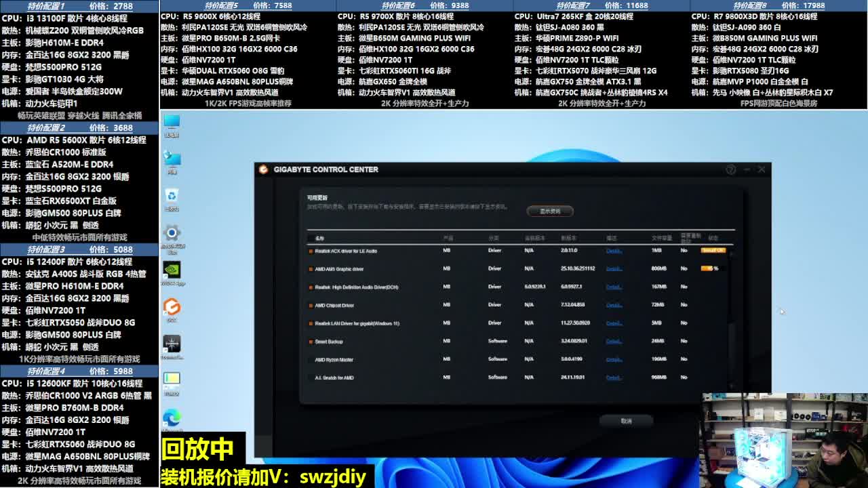This screenshot has width=868, height=488.
Task: Toggle the select-all checkbox in table header
Action: [311, 238]
